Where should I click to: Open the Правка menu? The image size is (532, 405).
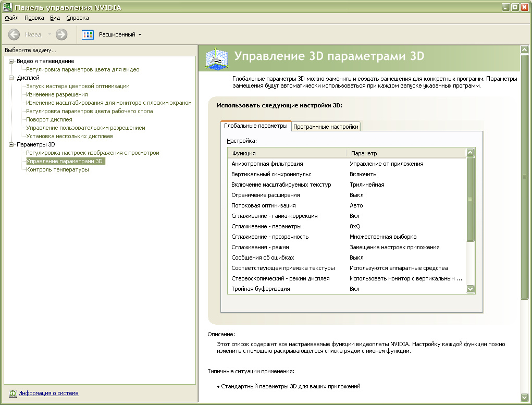[34, 18]
